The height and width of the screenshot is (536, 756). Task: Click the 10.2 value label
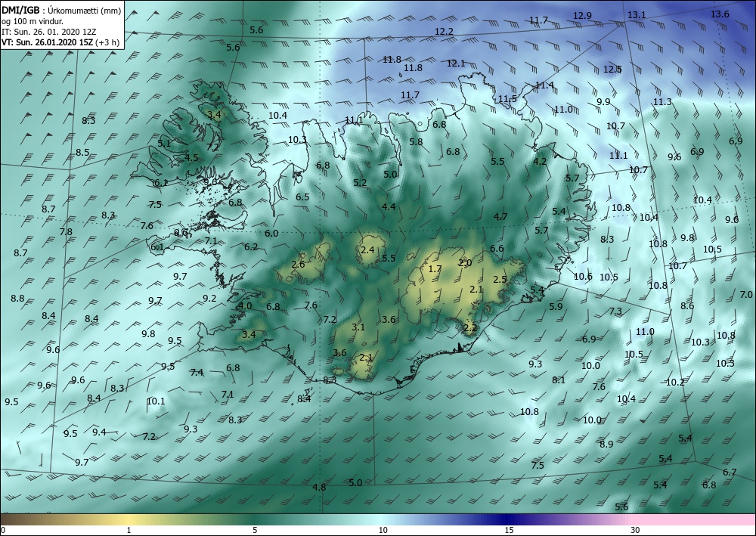(675, 383)
